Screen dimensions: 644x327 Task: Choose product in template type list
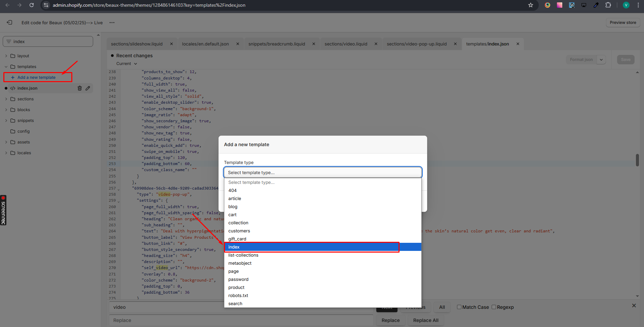point(236,288)
